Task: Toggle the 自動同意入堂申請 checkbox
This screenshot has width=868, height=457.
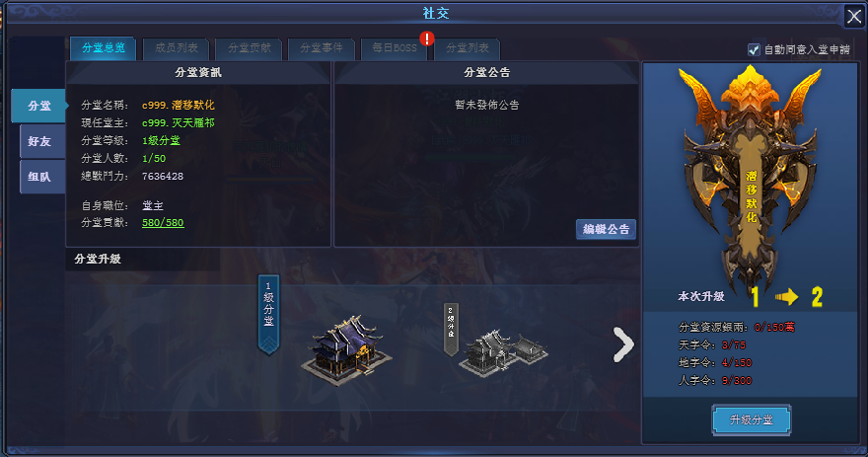Action: click(754, 50)
